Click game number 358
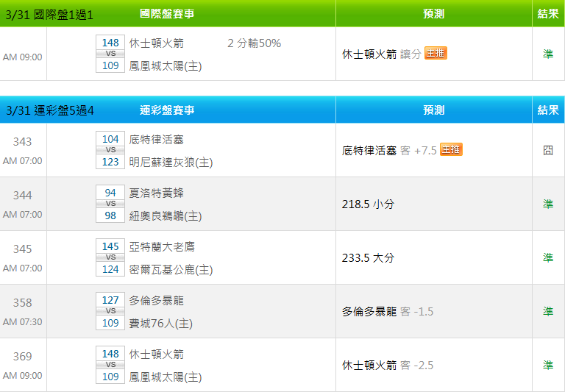 22,303
